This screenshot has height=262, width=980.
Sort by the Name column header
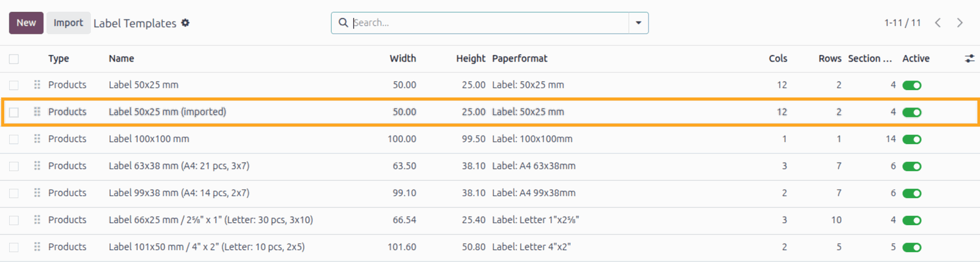tap(121, 59)
